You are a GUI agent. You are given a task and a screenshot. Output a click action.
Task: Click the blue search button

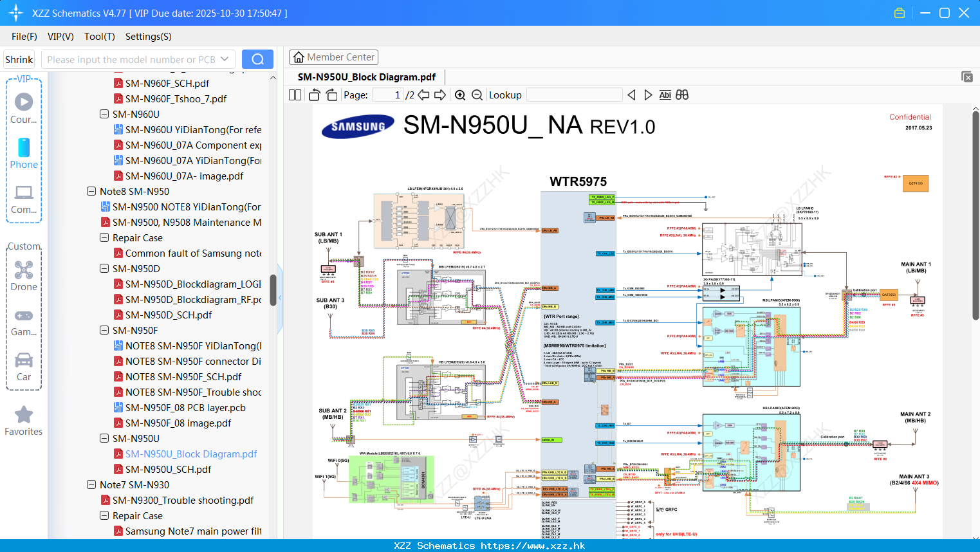(257, 59)
